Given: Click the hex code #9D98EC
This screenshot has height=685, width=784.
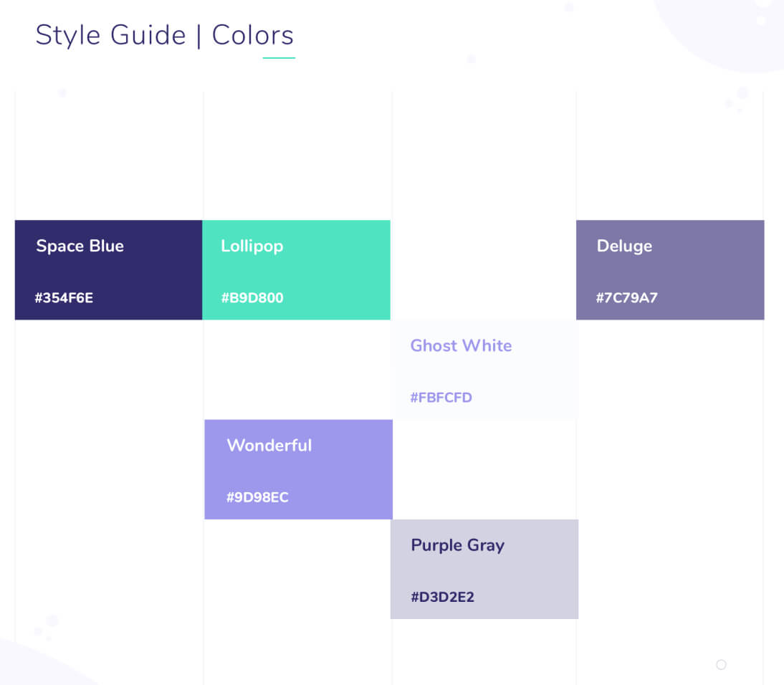Looking at the screenshot, I should click(x=257, y=497).
